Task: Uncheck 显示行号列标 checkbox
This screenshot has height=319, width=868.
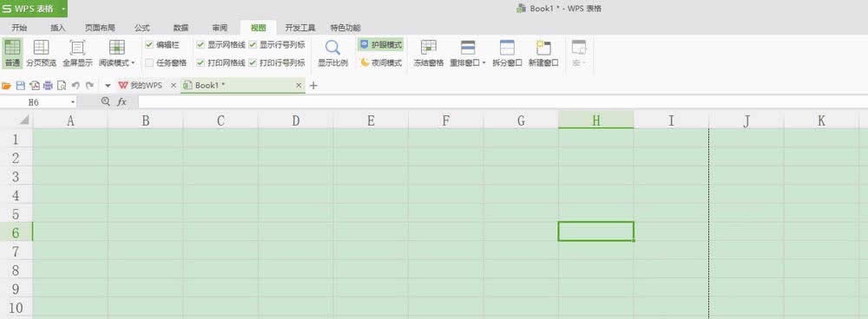Action: [x=253, y=45]
